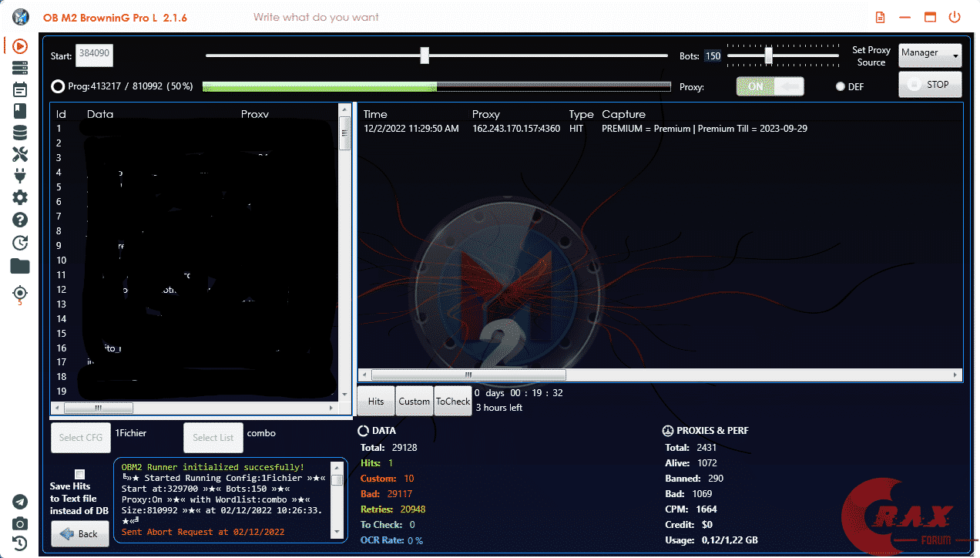Click the OB M2 app logo icon

point(21,16)
